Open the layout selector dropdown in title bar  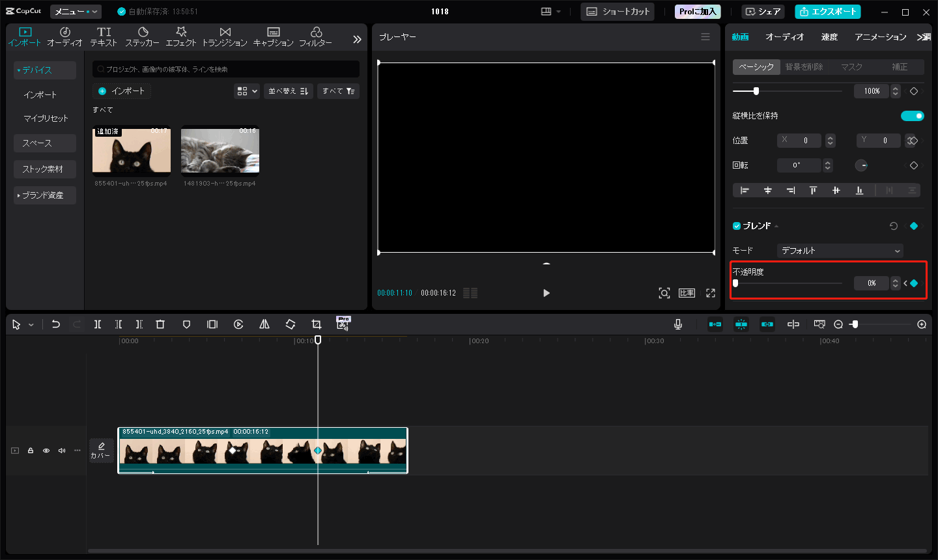(x=550, y=12)
